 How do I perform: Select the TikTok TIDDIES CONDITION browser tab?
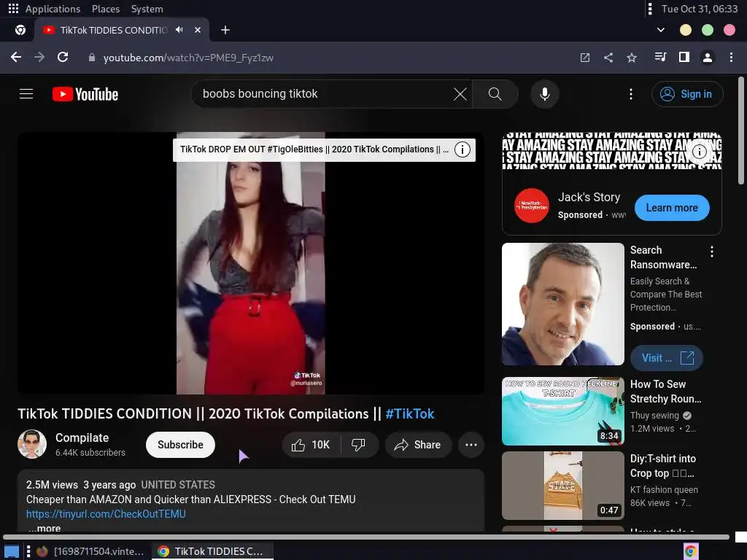point(115,30)
